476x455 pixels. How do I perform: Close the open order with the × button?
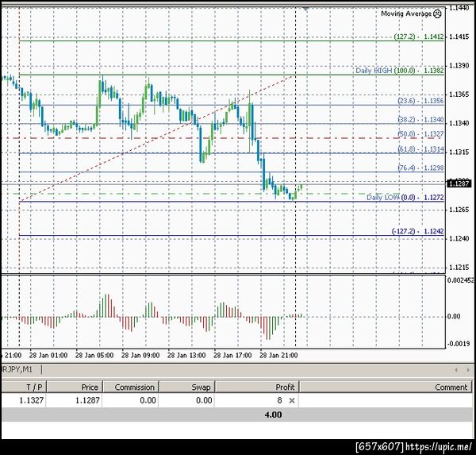[292, 400]
